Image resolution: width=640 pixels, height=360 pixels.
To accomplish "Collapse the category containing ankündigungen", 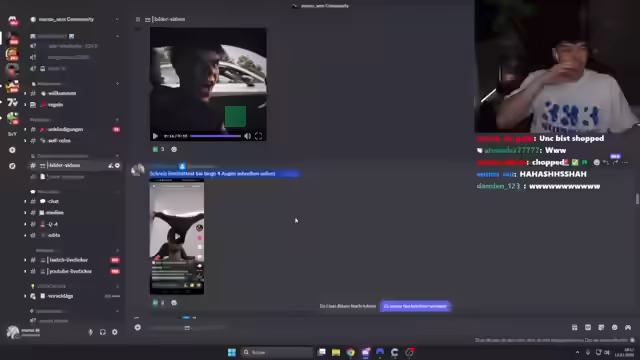I will point(117,120).
